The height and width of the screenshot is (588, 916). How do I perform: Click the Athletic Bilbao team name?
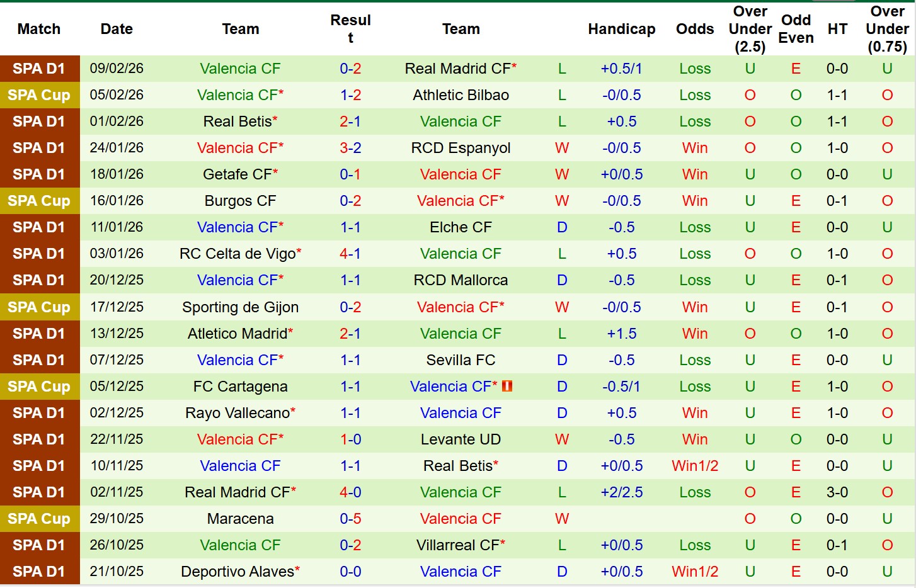tap(461, 95)
